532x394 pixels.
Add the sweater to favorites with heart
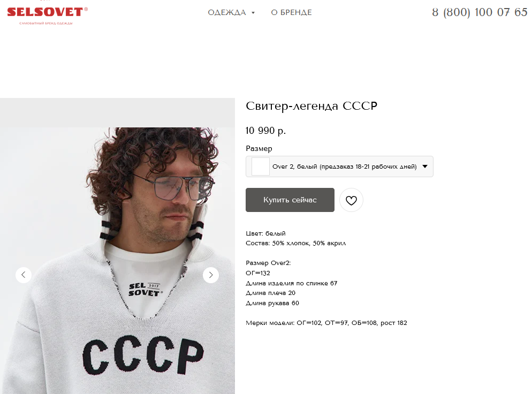click(x=351, y=200)
